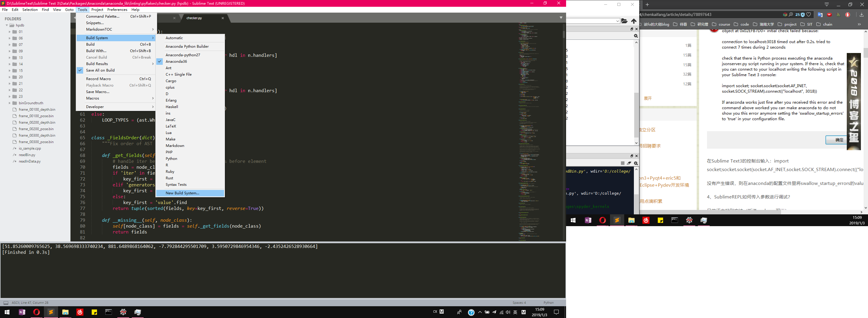
Task: Click the red shield extension icon in browser toolbar
Action: (x=848, y=14)
